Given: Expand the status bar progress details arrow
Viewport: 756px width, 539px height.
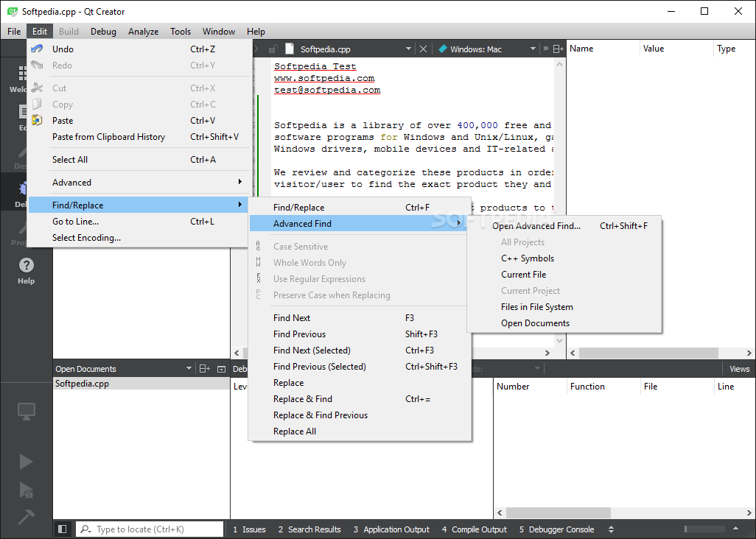Looking at the screenshot, I should tap(735, 529).
